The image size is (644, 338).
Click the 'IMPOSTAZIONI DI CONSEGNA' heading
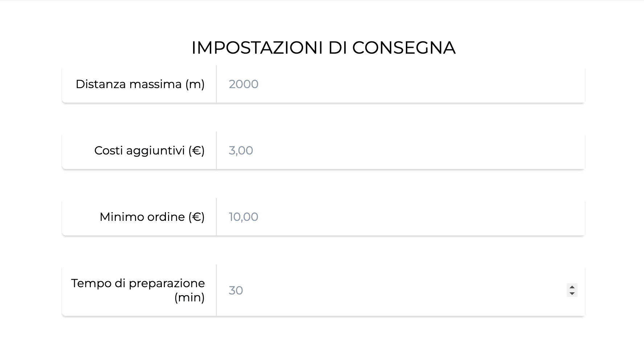(323, 48)
